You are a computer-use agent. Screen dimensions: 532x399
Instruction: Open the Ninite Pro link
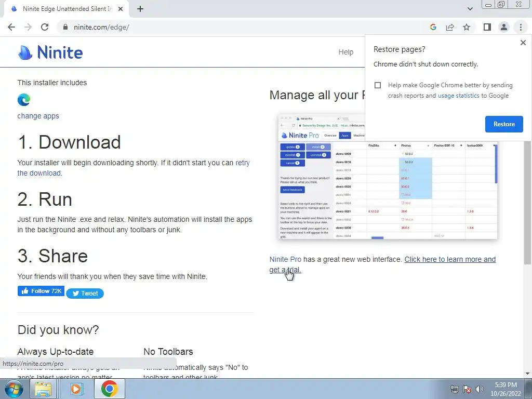pyautogui.click(x=285, y=259)
